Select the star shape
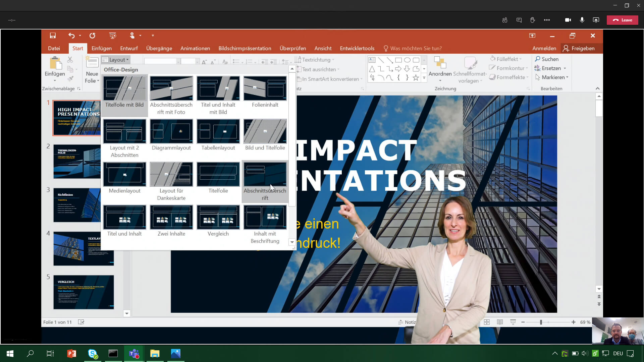This screenshot has width=644, height=362. point(416,78)
